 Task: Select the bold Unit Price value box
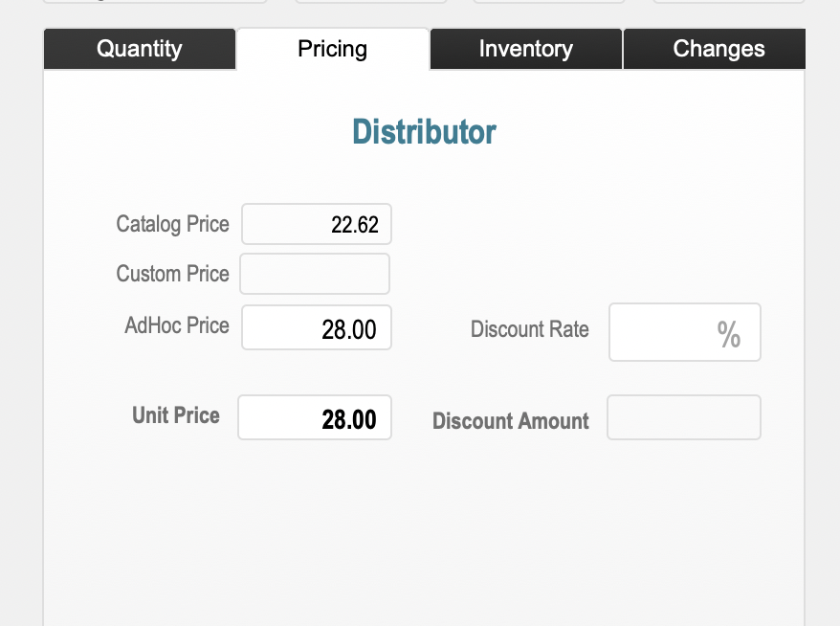315,418
